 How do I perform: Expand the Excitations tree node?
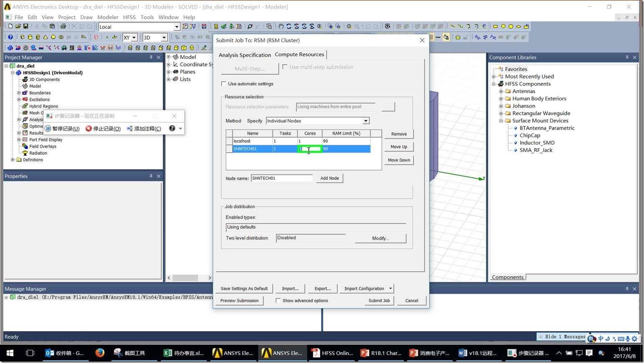click(x=19, y=100)
